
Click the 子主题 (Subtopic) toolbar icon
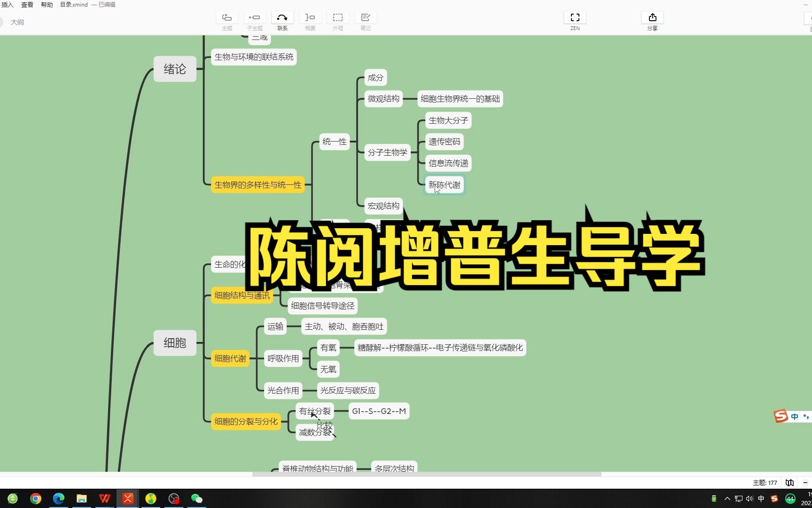coord(255,18)
